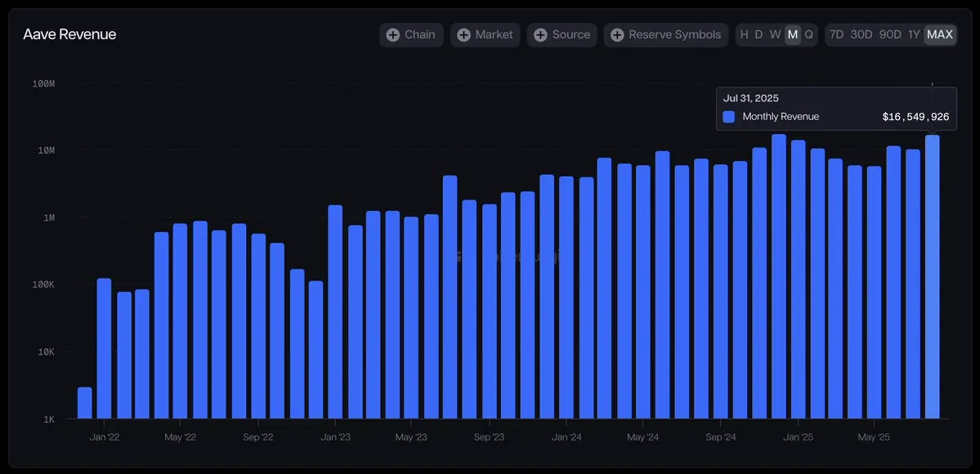Click the 100K y-axis label
The height and width of the screenshot is (474, 980).
coord(44,284)
